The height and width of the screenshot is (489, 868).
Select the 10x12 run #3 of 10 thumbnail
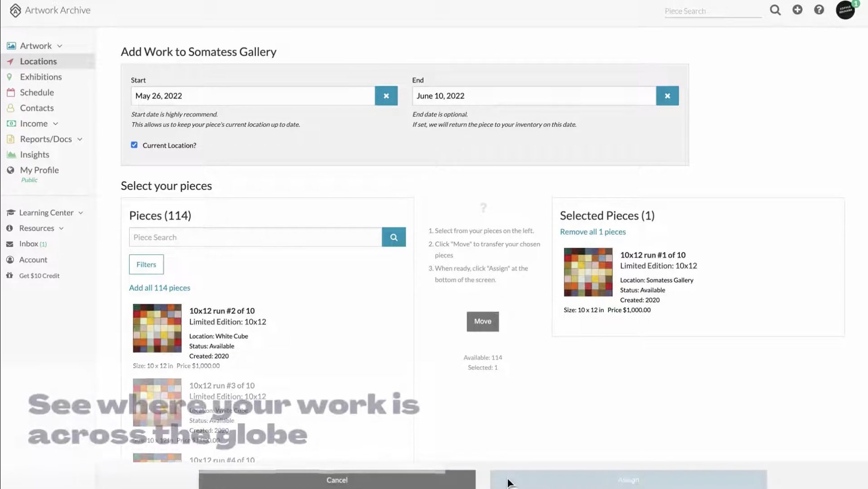tap(157, 403)
